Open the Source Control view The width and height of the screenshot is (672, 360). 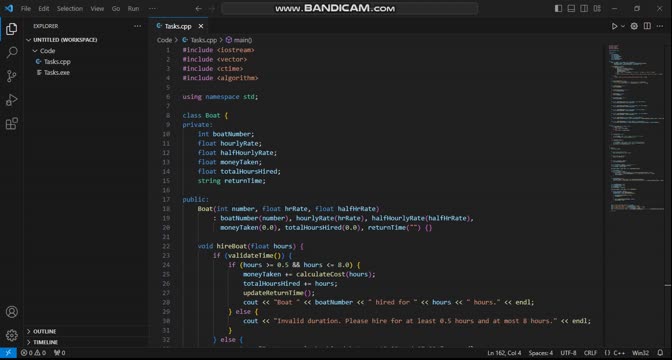coord(12,76)
